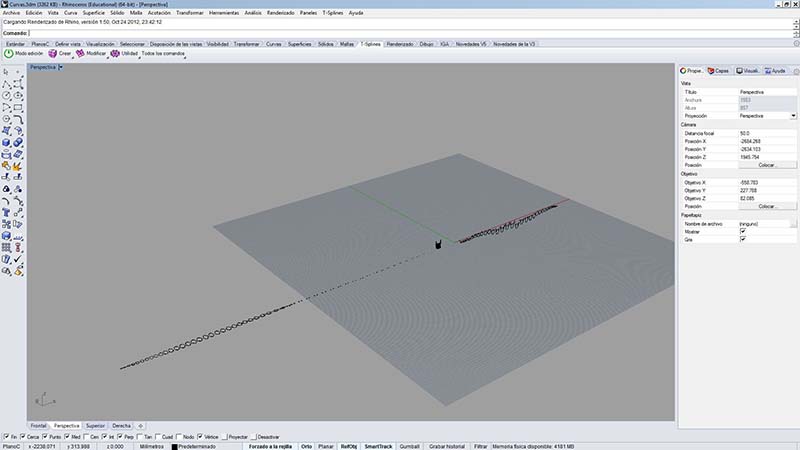Click the Milímetros units in status bar
This screenshot has width=800, height=450.
click(152, 446)
